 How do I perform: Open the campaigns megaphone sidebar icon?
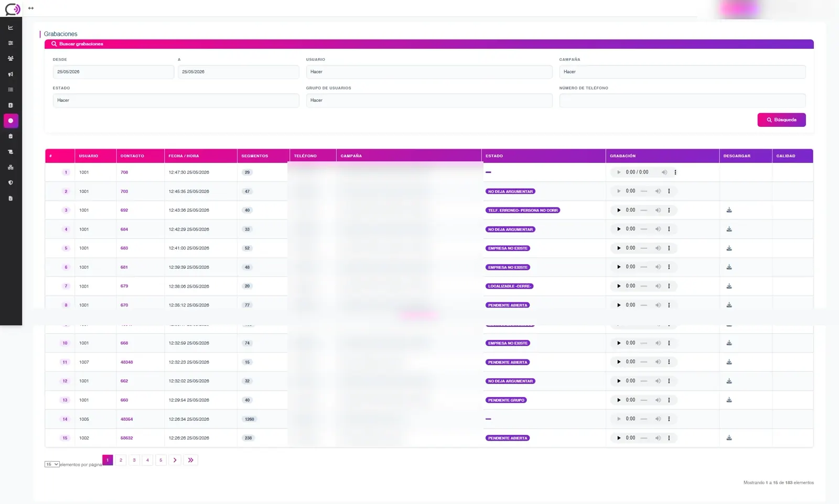[x=10, y=74]
